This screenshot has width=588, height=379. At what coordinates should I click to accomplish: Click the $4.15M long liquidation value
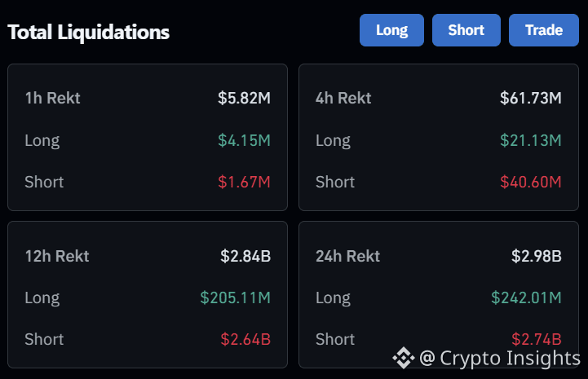tap(244, 140)
